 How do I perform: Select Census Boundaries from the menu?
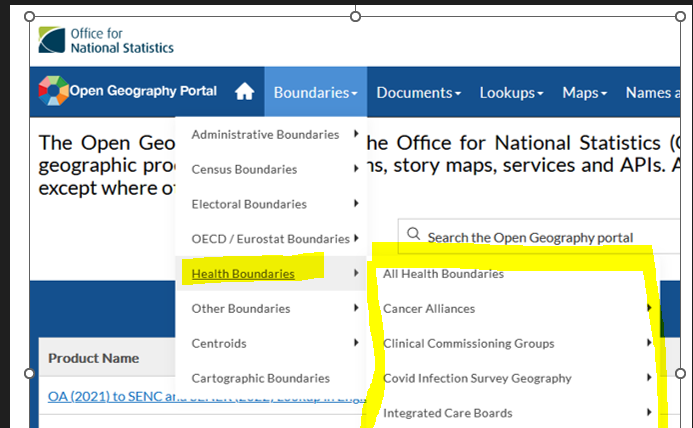point(244,169)
